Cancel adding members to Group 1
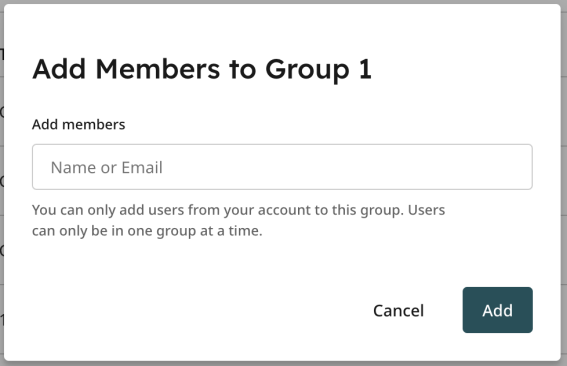 pos(398,310)
